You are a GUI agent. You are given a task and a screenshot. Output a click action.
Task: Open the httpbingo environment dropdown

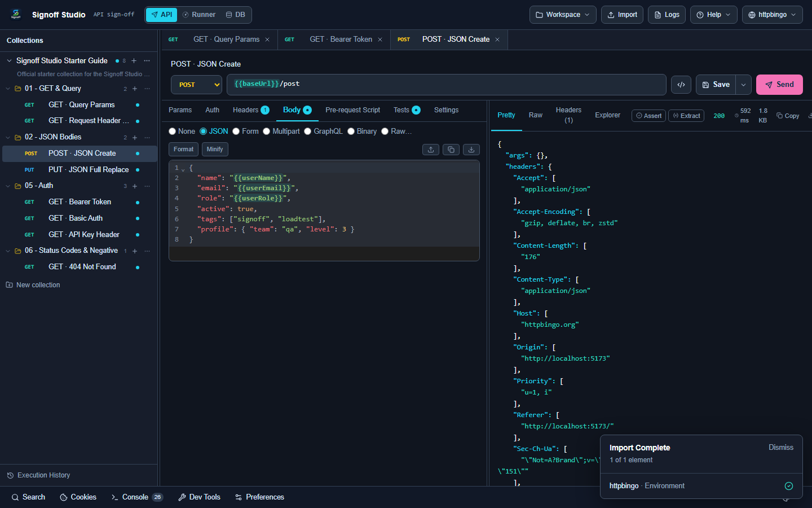click(x=773, y=15)
